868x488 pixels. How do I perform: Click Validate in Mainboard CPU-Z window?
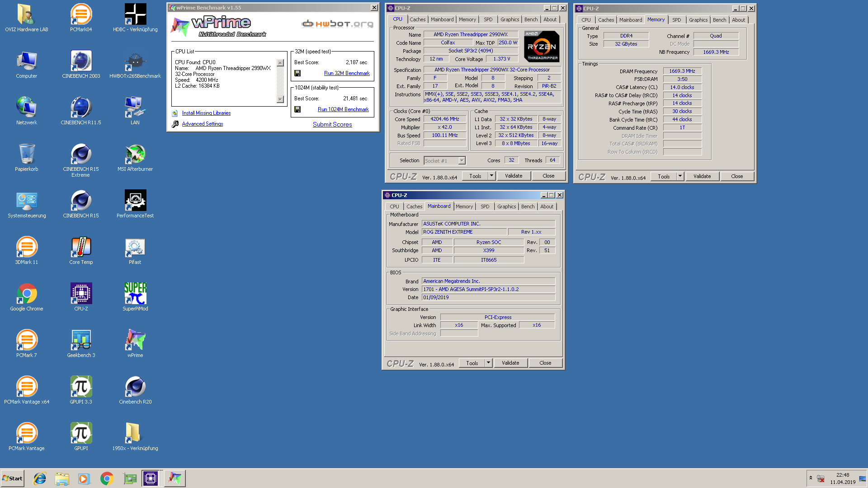(510, 363)
